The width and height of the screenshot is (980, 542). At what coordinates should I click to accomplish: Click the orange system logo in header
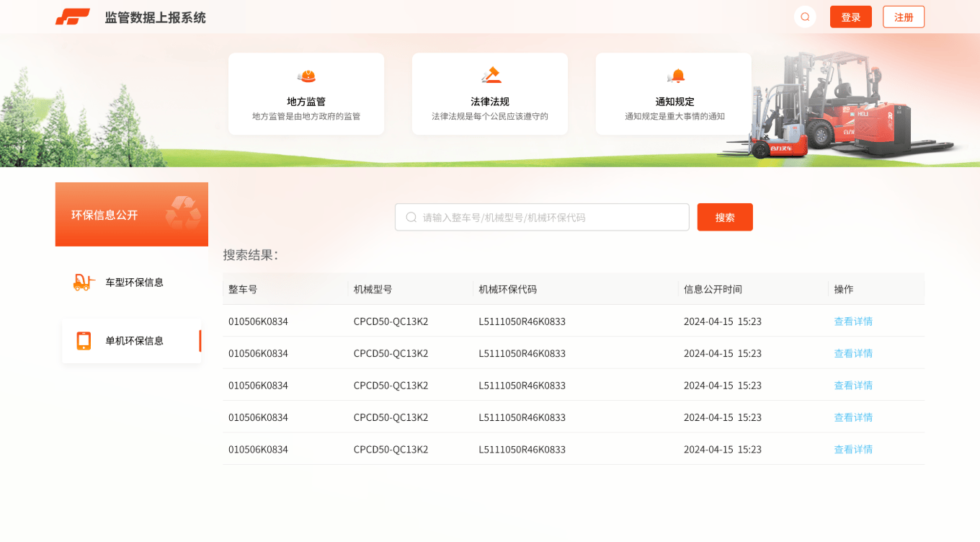pos(73,17)
